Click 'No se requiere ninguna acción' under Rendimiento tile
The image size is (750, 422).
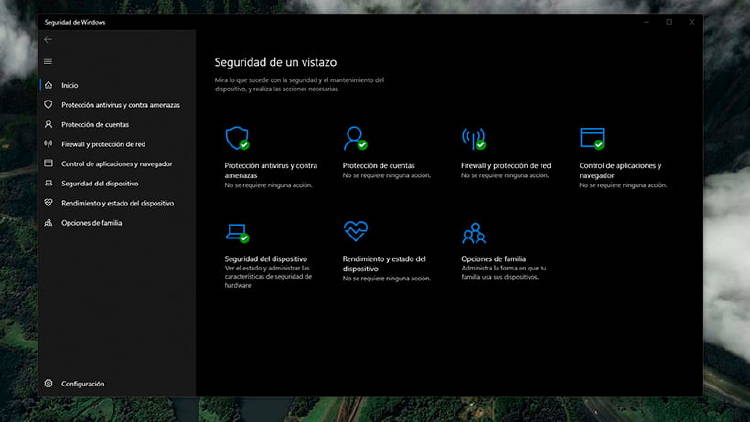pyautogui.click(x=386, y=278)
